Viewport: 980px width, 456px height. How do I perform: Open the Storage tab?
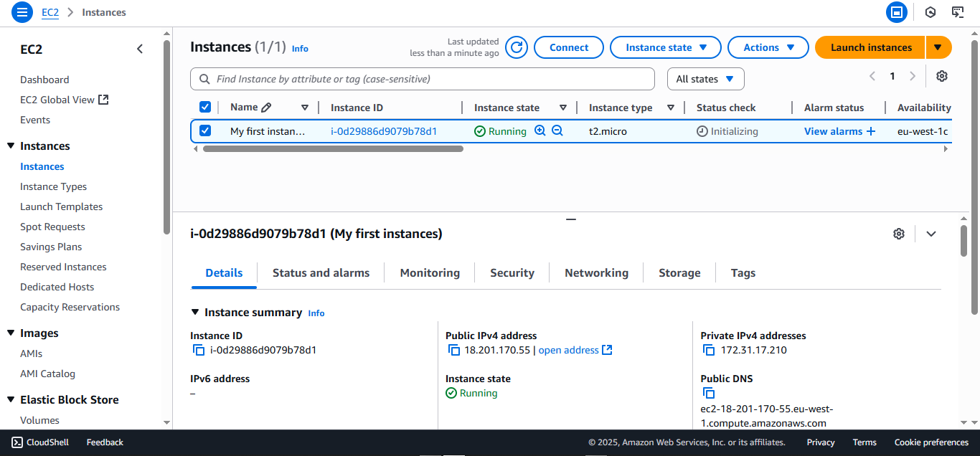click(679, 272)
